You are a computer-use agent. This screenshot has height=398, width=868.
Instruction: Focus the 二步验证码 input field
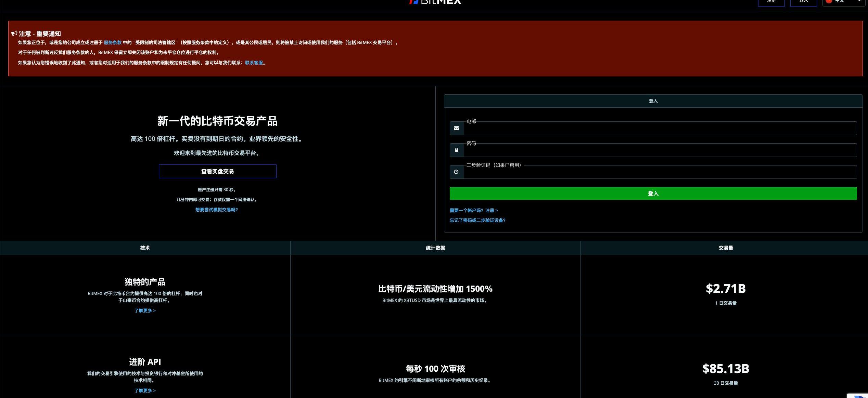(660, 172)
